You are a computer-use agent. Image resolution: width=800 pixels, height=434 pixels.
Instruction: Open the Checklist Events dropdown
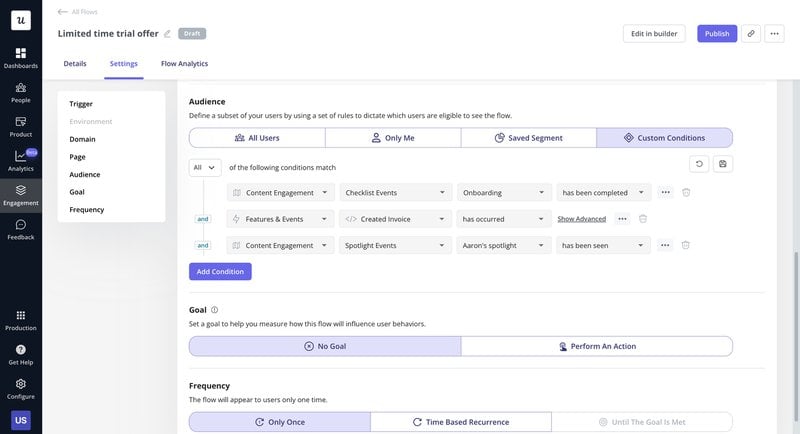point(395,193)
